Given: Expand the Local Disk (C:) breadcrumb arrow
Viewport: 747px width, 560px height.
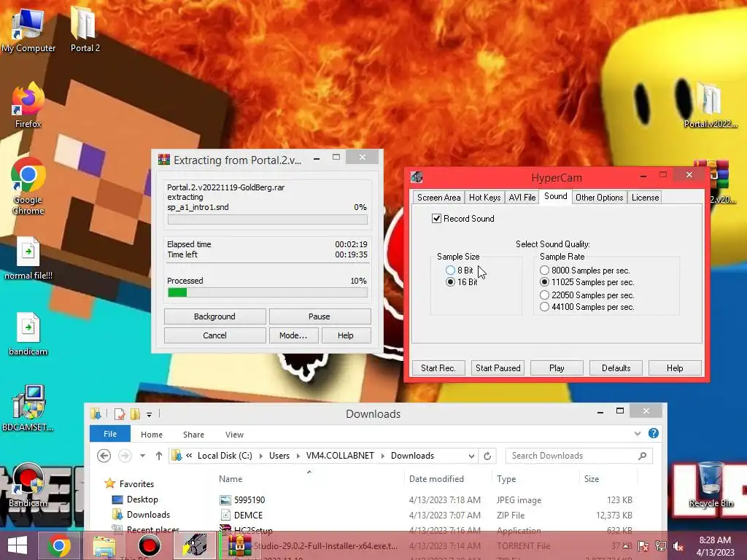Looking at the screenshot, I should pyautogui.click(x=260, y=456).
